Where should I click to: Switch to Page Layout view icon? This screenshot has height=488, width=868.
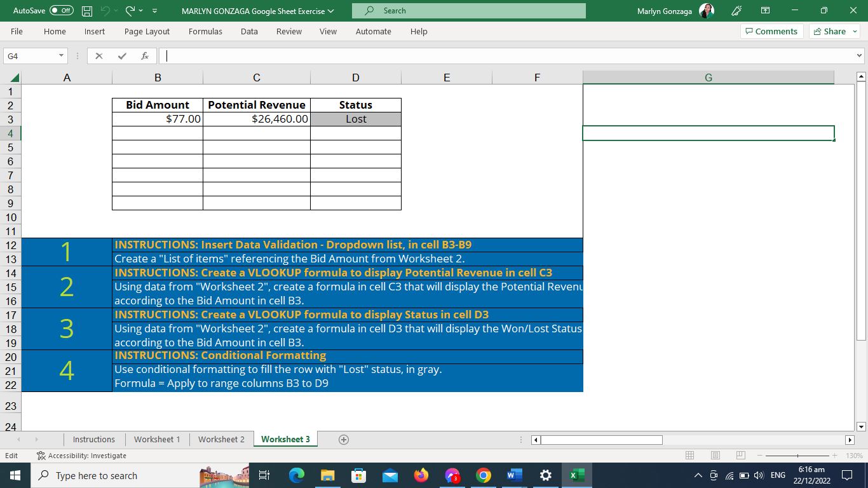[715, 456]
